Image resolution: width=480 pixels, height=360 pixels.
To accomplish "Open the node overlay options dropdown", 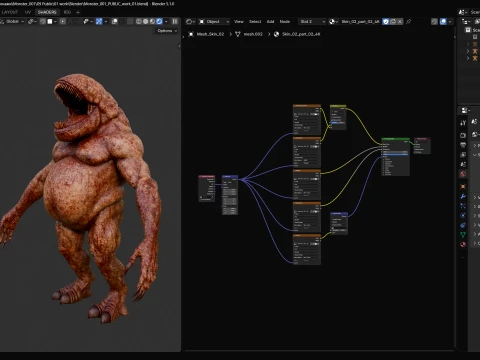I will pyautogui.click(x=450, y=22).
